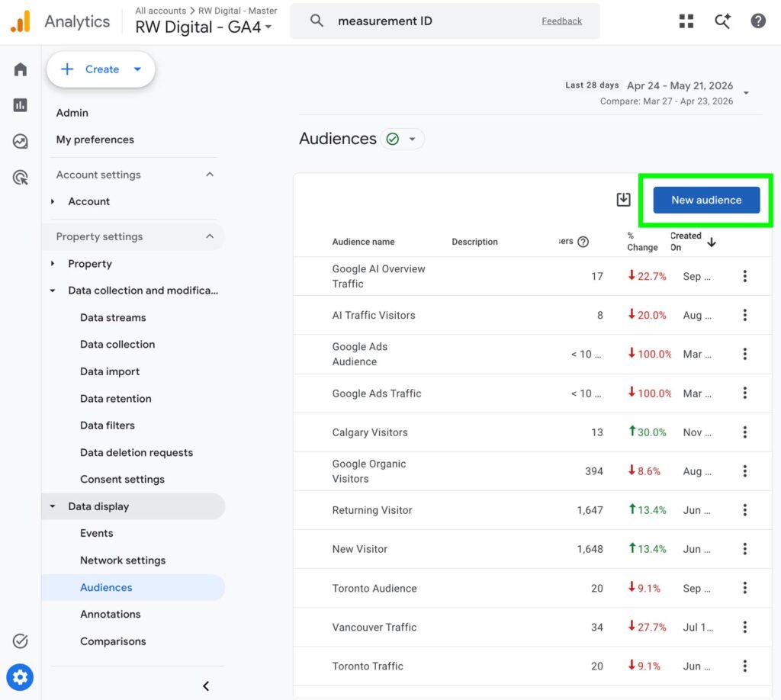Click the Created On sort arrow
781x700 pixels.
[712, 242]
